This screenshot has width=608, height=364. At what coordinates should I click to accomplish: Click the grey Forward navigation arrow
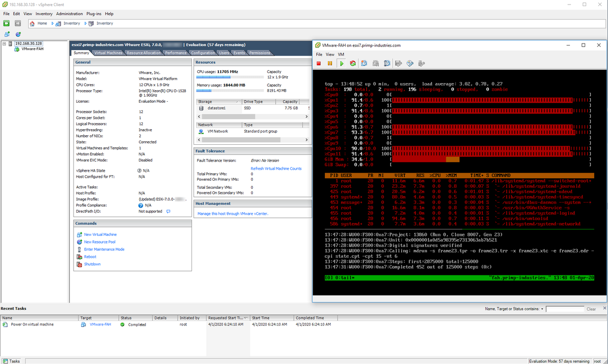point(18,23)
